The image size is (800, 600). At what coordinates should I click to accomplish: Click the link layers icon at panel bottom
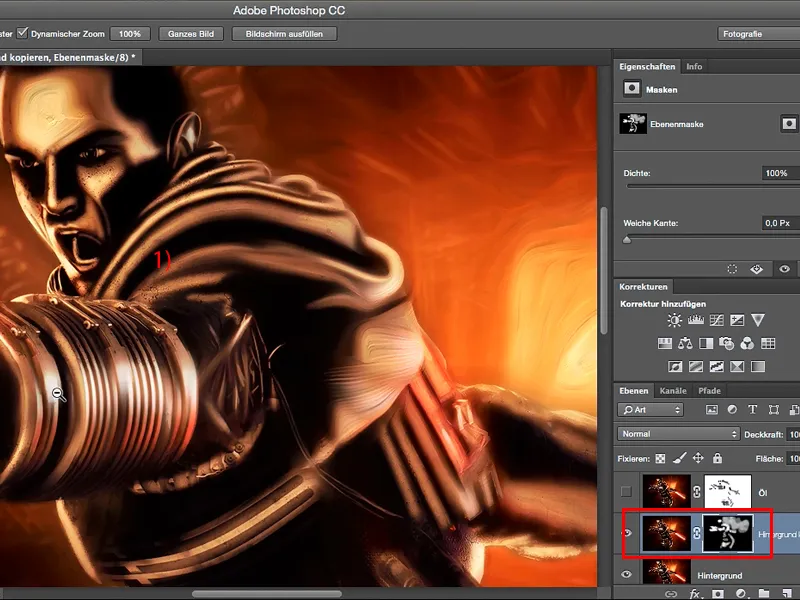(x=671, y=594)
